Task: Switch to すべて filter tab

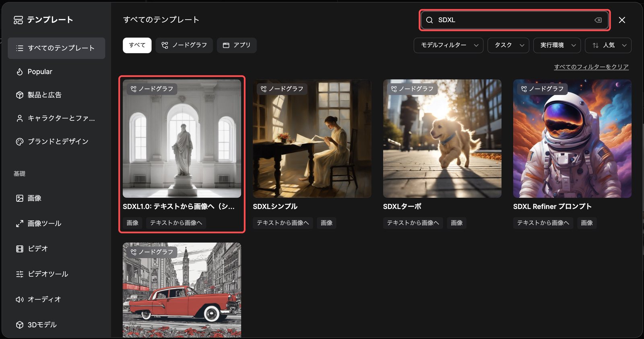Action: pos(137,45)
